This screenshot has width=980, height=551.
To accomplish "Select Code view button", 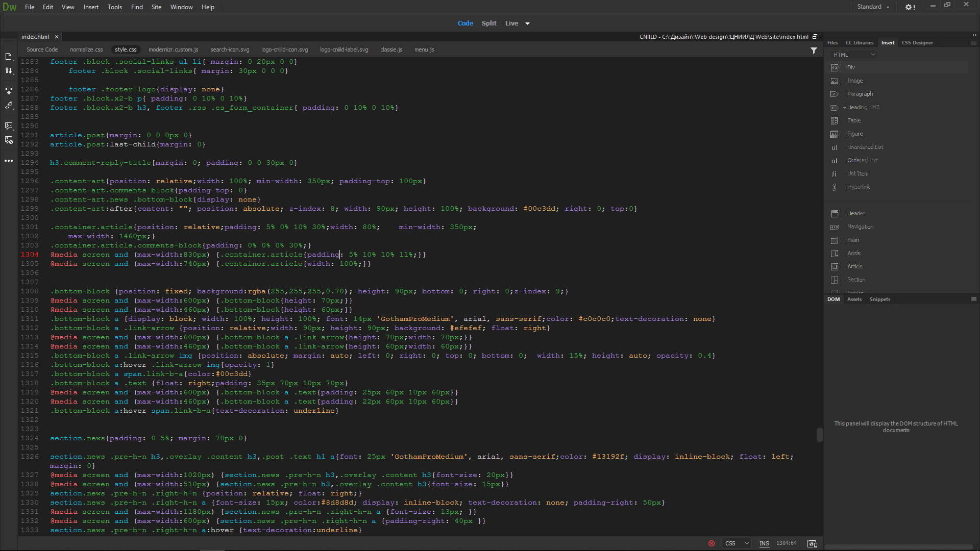I will pos(465,23).
